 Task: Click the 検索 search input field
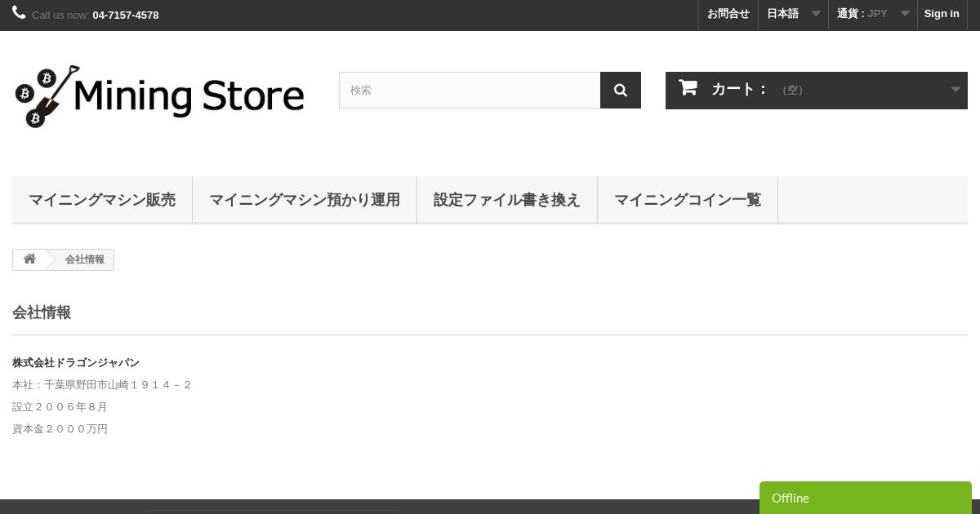pos(470,90)
